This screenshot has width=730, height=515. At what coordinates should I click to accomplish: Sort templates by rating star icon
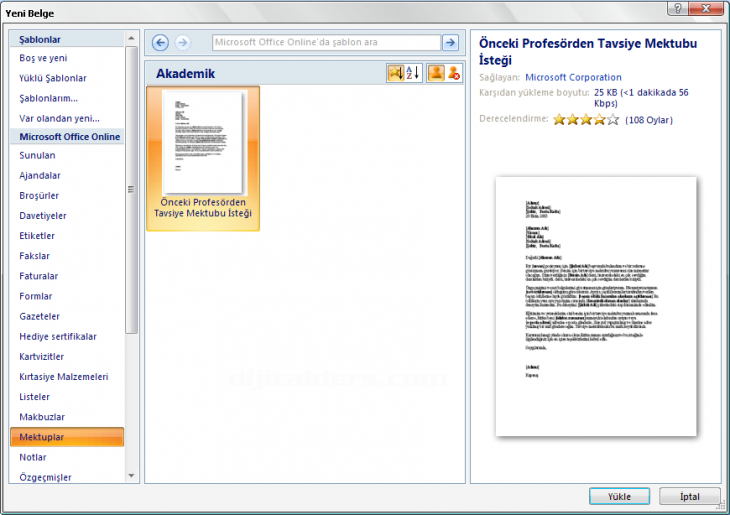click(x=395, y=73)
